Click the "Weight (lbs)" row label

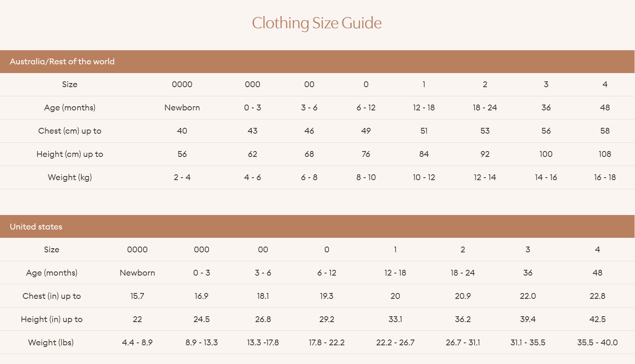[51, 342]
